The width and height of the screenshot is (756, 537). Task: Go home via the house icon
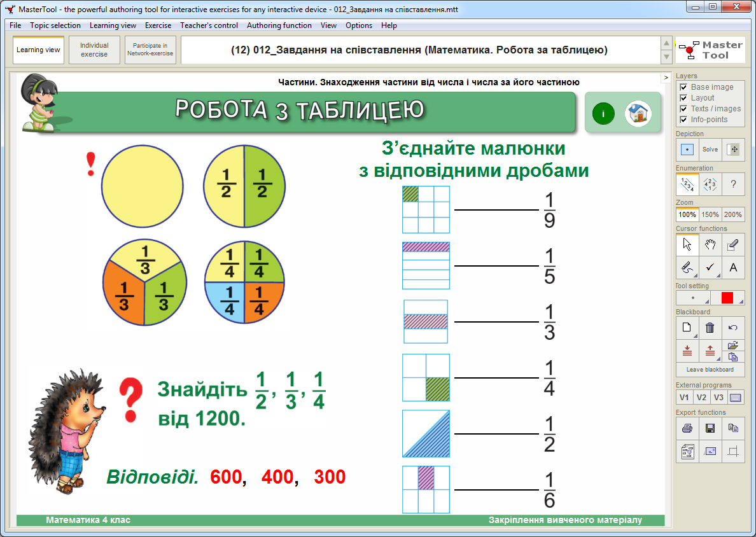point(638,114)
